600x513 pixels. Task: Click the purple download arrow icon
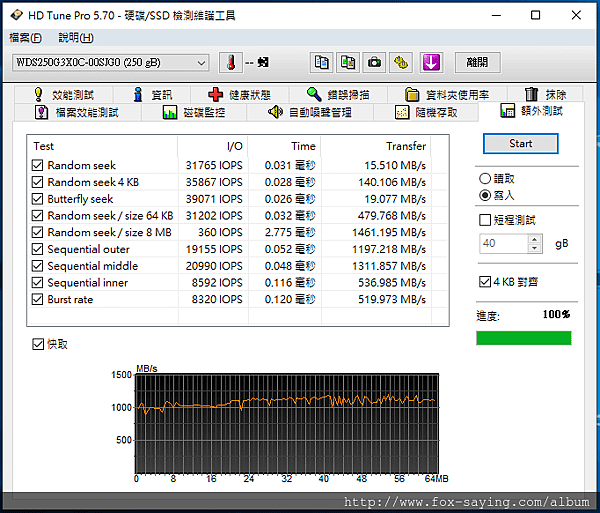coord(431,62)
